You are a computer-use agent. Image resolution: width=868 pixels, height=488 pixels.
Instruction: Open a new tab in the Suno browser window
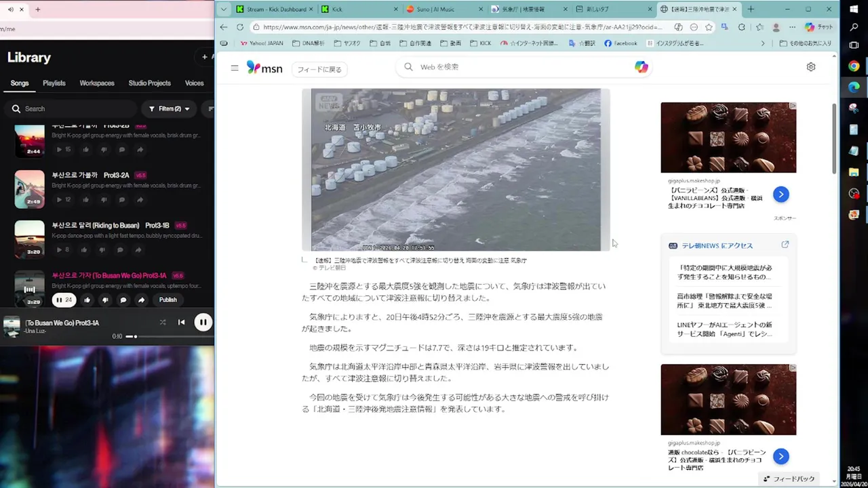click(38, 9)
